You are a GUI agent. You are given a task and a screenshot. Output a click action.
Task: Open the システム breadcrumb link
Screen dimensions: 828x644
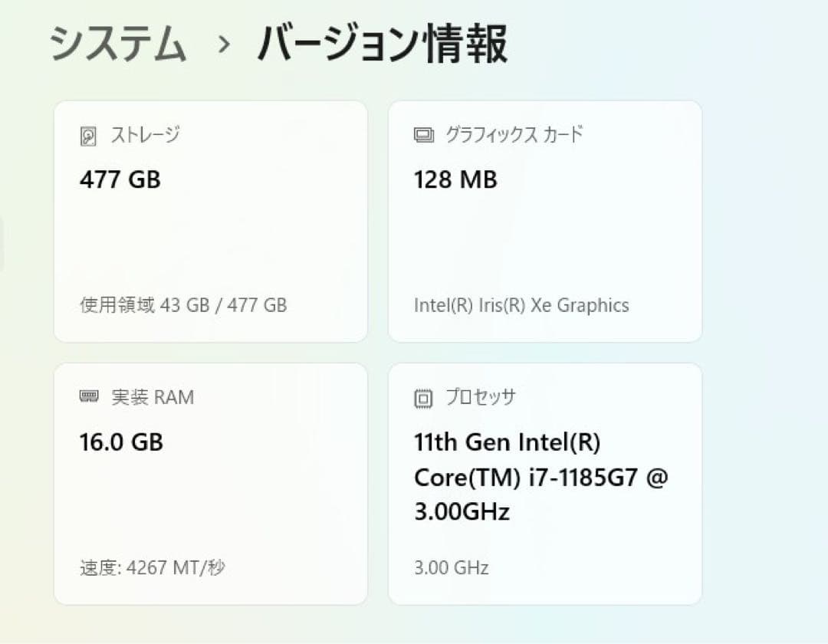point(118,44)
